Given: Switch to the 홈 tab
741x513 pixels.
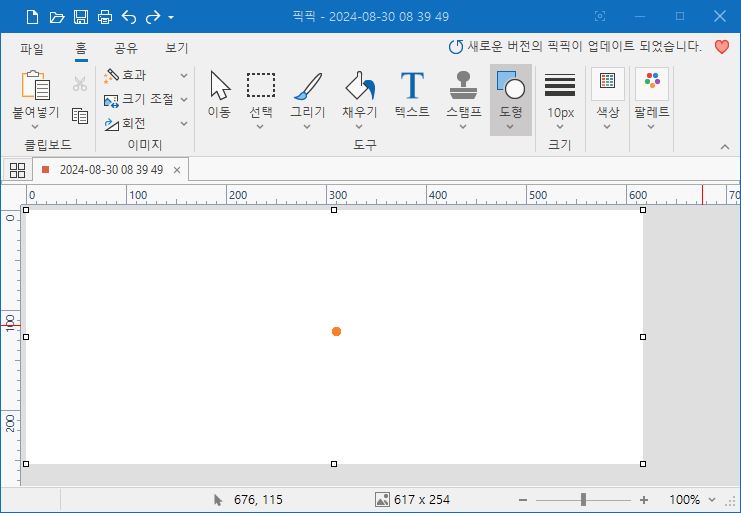Looking at the screenshot, I should click(81, 48).
